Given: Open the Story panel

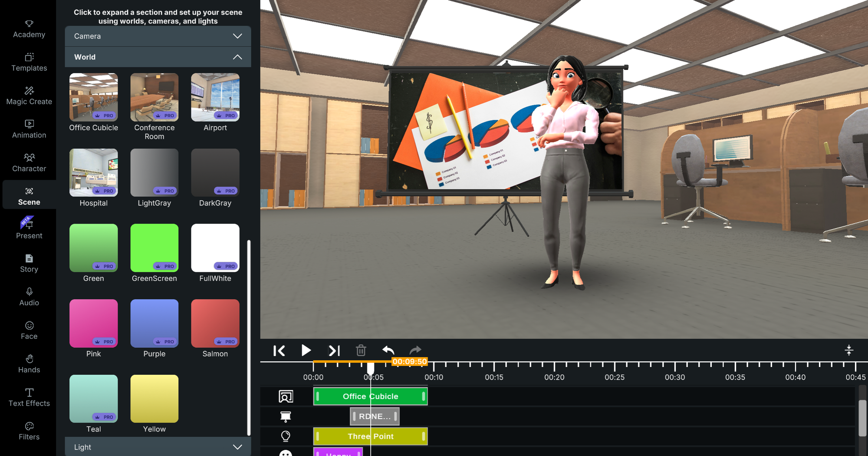Looking at the screenshot, I should point(29,263).
